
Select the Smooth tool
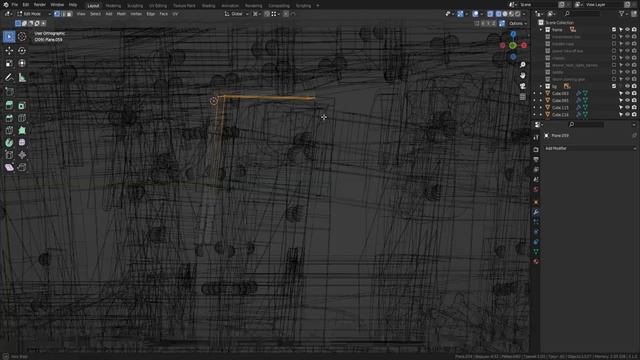(x=22, y=142)
